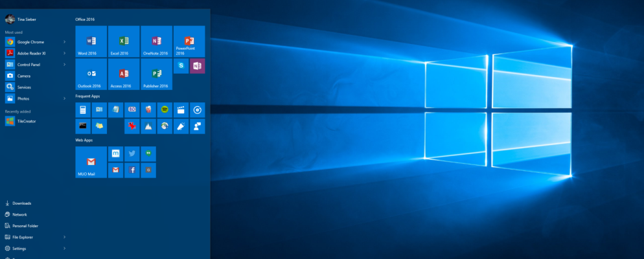Viewport: 644px width, 259px height.
Task: Click the picture icon tile beside Calculator
Action: pyautogui.click(x=99, y=110)
